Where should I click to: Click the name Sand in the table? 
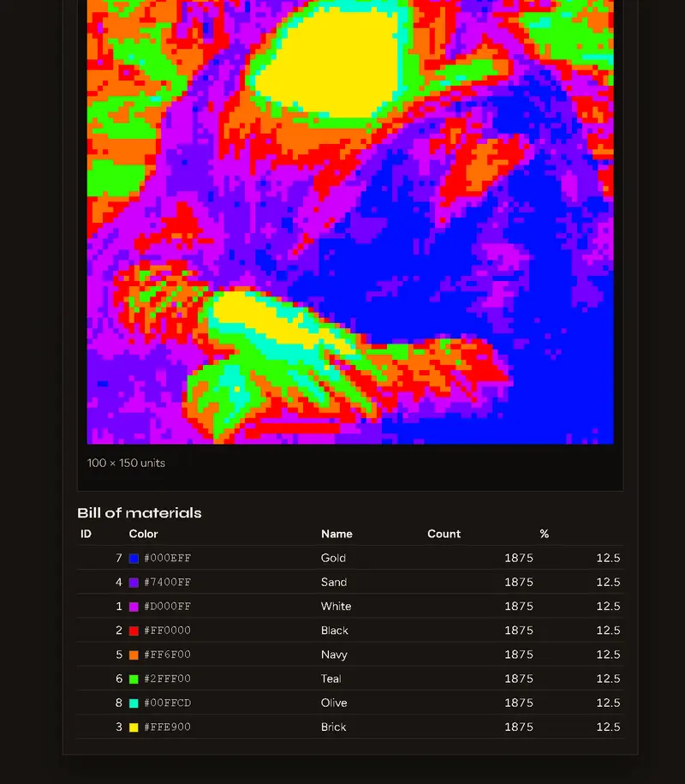coord(334,582)
